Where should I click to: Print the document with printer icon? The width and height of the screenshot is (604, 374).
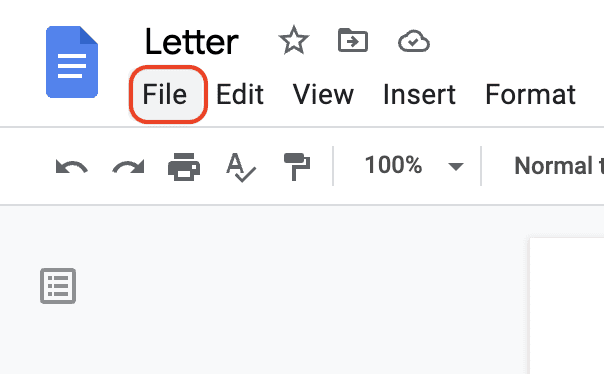pos(184,167)
